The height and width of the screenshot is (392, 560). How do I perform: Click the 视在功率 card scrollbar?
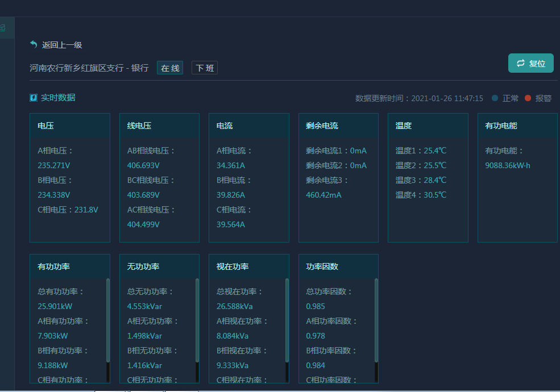pyautogui.click(x=287, y=320)
